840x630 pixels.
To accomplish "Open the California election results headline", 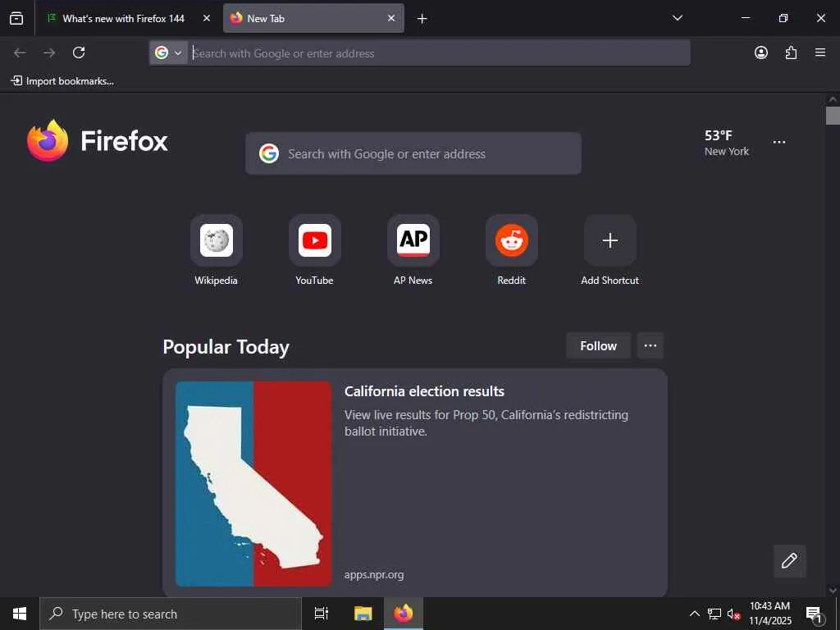I will click(x=424, y=391).
